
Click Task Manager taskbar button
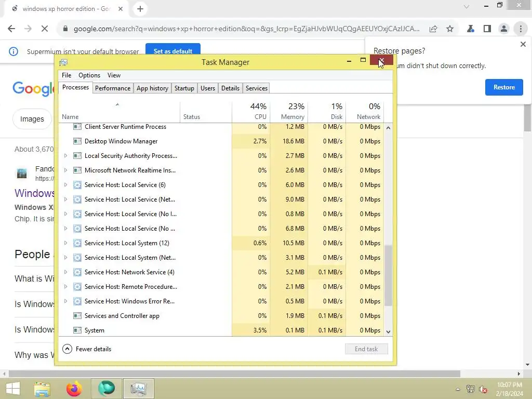click(138, 389)
